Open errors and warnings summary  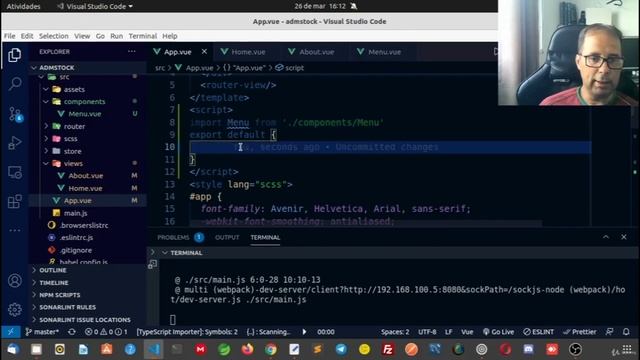[x=106, y=332]
